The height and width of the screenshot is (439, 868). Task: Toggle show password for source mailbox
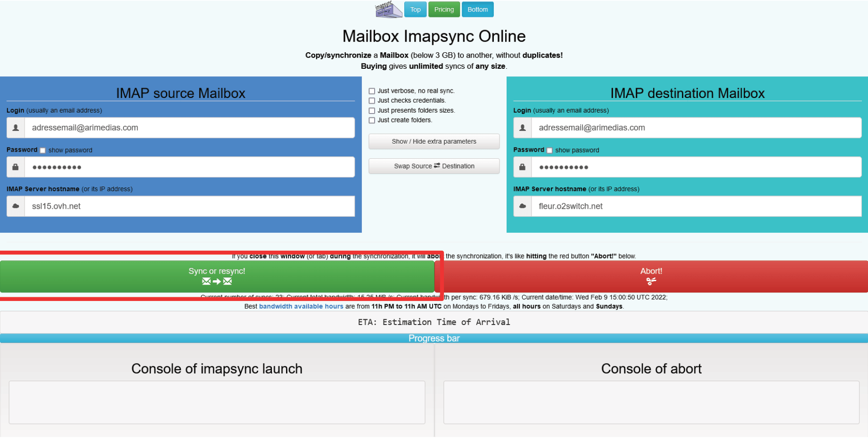[x=43, y=151]
